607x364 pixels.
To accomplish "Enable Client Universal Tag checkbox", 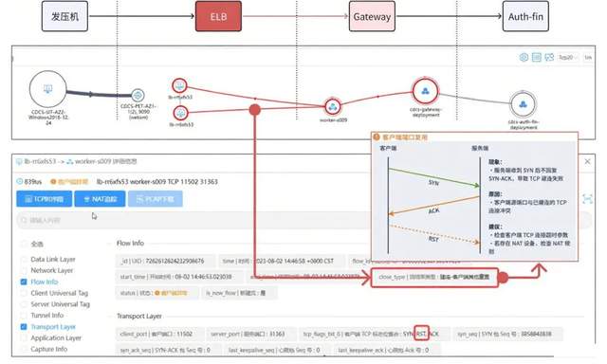I will pyautogui.click(x=24, y=293).
